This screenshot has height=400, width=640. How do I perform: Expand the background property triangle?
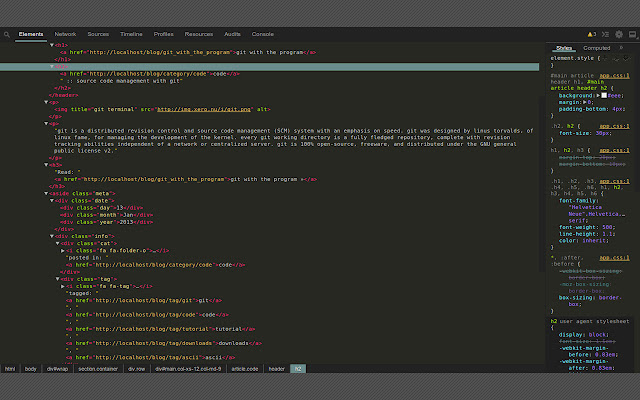coord(598,94)
